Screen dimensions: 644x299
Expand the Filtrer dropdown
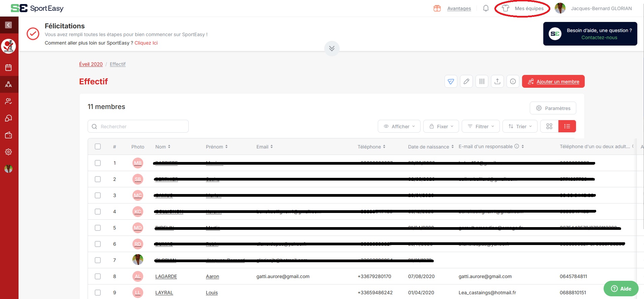tap(481, 126)
